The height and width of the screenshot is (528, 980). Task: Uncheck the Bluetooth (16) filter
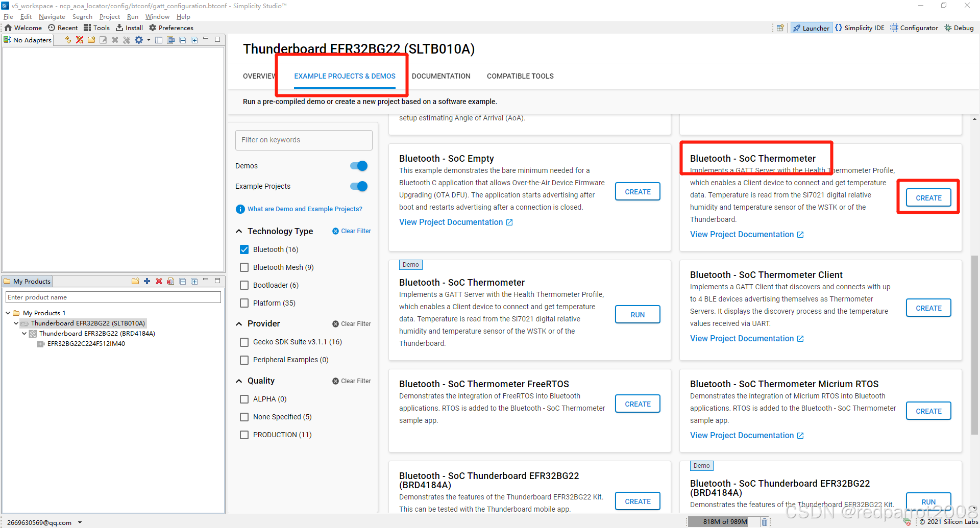click(244, 249)
